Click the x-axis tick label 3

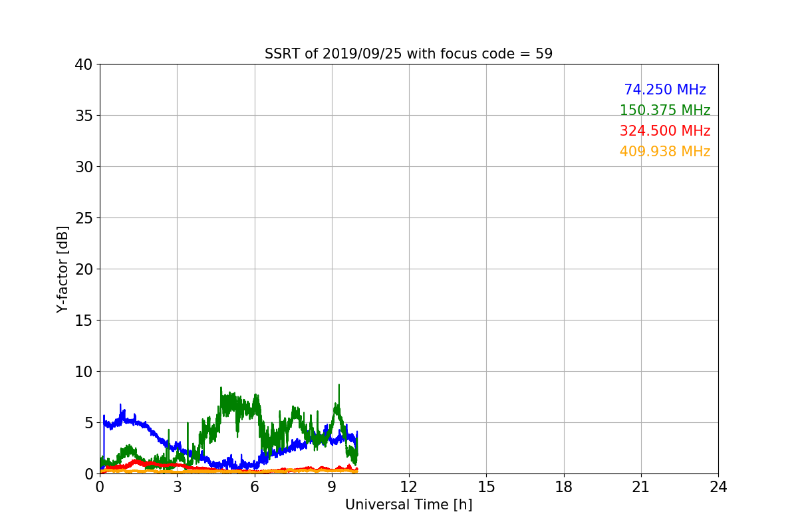pyautogui.click(x=177, y=487)
